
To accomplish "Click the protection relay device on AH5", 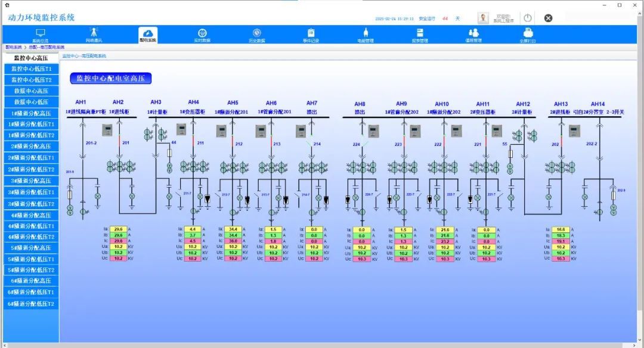I will point(221,130).
